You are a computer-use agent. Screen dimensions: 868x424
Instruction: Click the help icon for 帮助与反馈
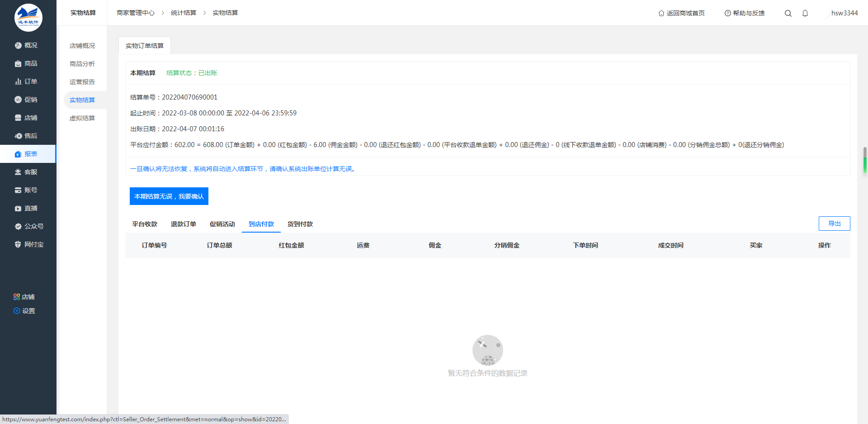coord(728,13)
